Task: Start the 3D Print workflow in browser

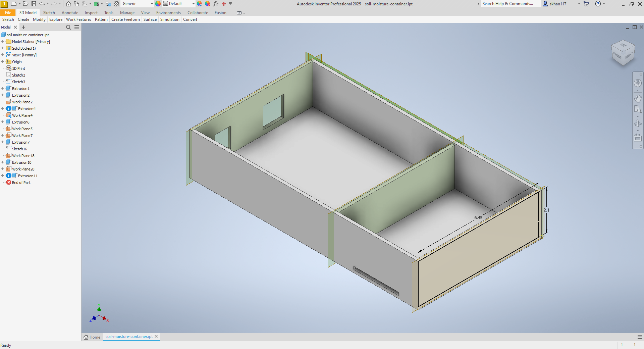Action: [x=18, y=68]
